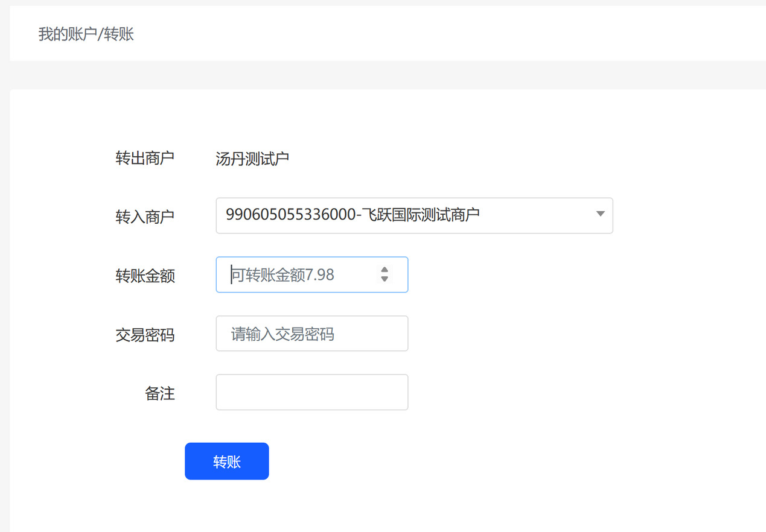Image resolution: width=766 pixels, height=532 pixels.
Task: Click the 我的账户/转账 breadcrumb text
Action: point(86,34)
